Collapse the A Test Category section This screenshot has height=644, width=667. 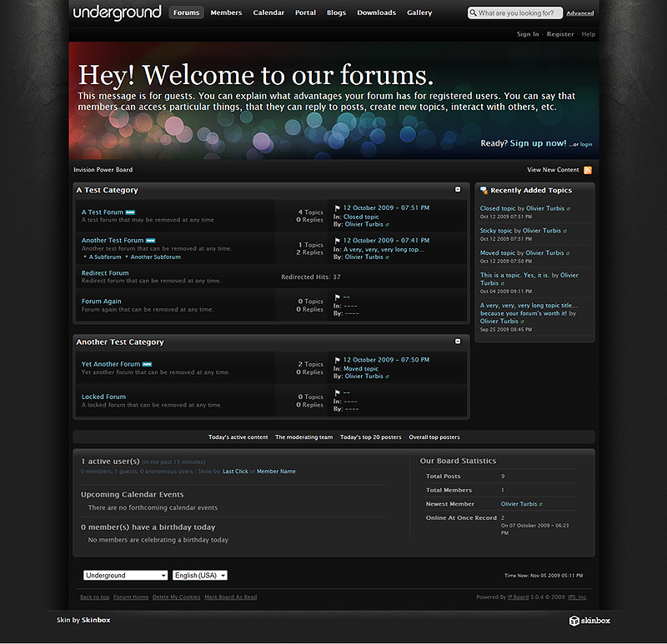pyautogui.click(x=457, y=189)
